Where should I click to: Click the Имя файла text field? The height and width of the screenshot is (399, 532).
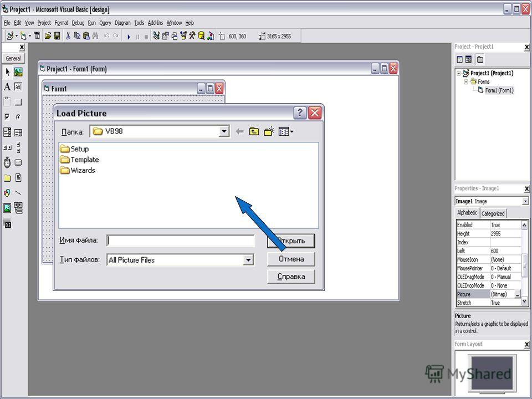pos(181,241)
